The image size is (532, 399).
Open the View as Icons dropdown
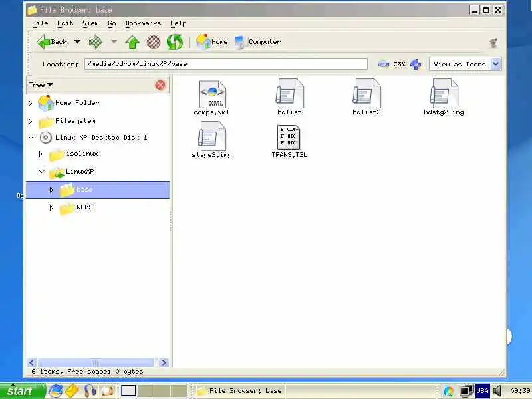coord(464,64)
